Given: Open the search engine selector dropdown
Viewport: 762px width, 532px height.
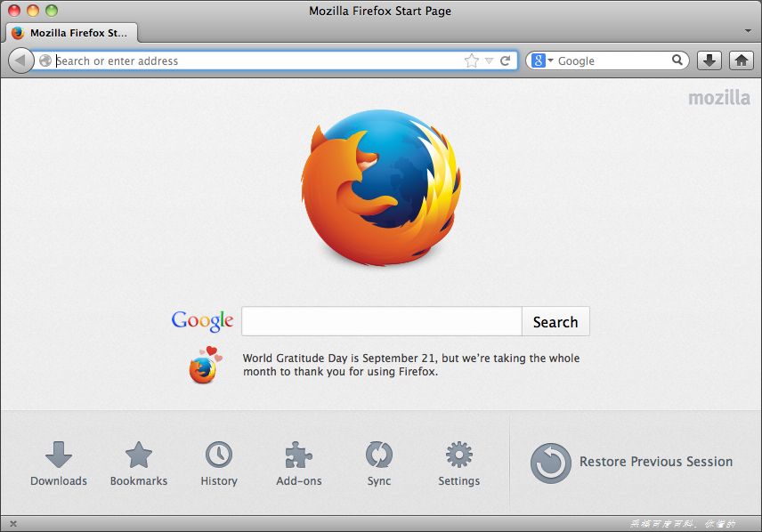Looking at the screenshot, I should click(542, 60).
